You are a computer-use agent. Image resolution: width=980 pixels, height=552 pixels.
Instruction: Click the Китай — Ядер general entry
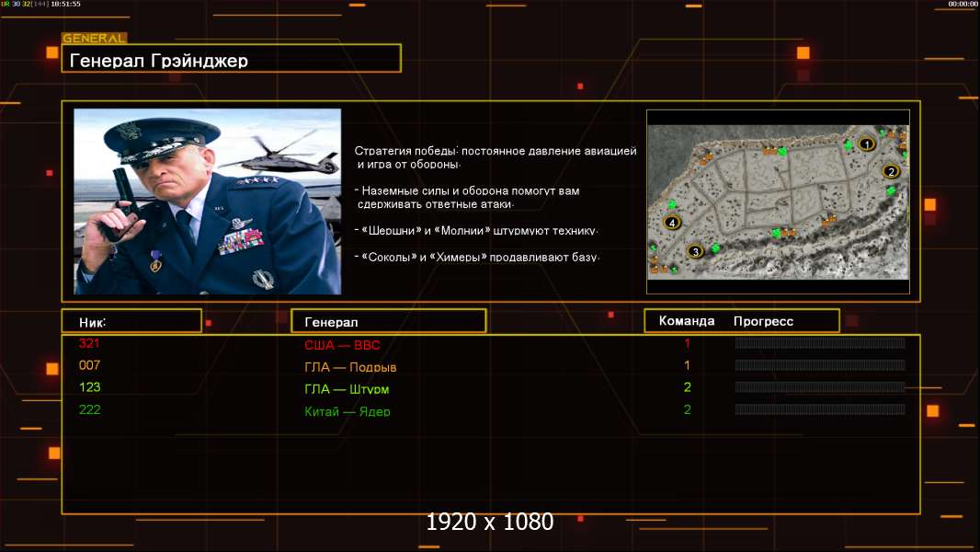[x=348, y=411]
